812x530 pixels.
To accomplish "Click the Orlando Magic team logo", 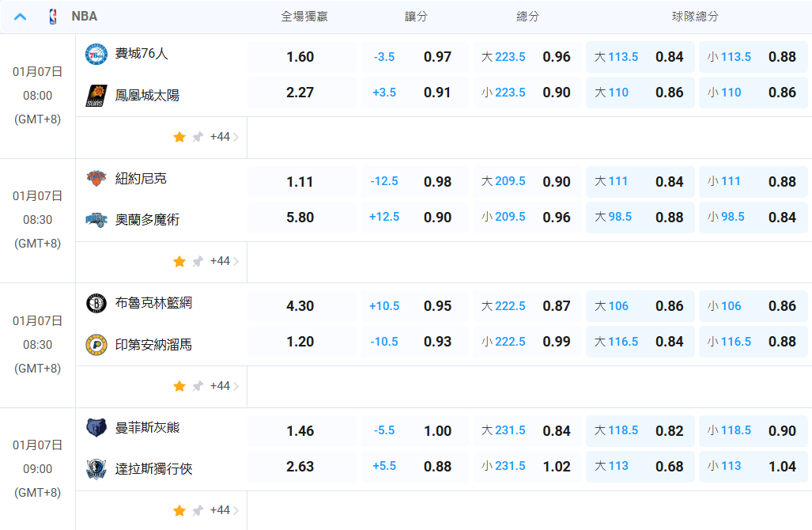I will tap(96, 220).
